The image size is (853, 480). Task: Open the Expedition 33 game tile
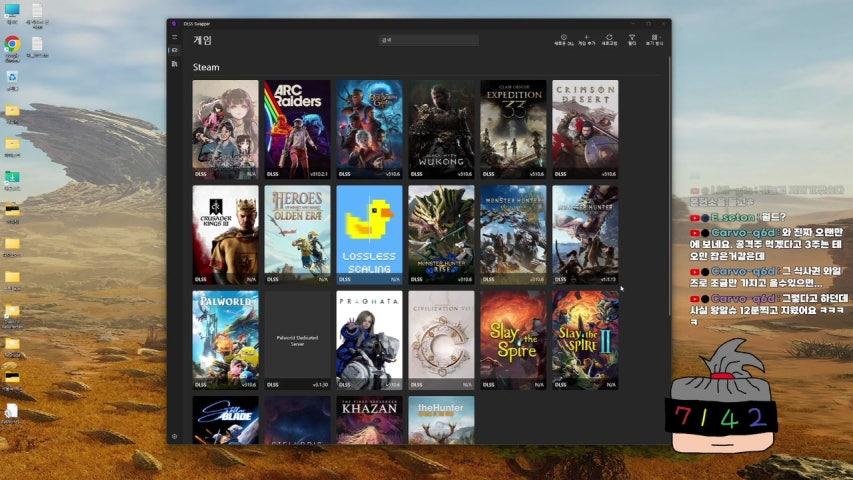pos(513,130)
